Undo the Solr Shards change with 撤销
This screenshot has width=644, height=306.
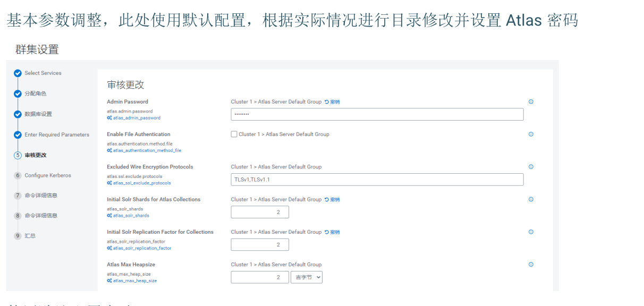pos(332,199)
